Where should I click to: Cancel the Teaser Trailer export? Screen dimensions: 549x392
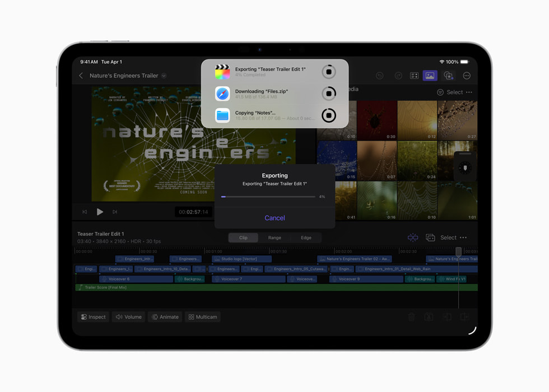tap(274, 218)
